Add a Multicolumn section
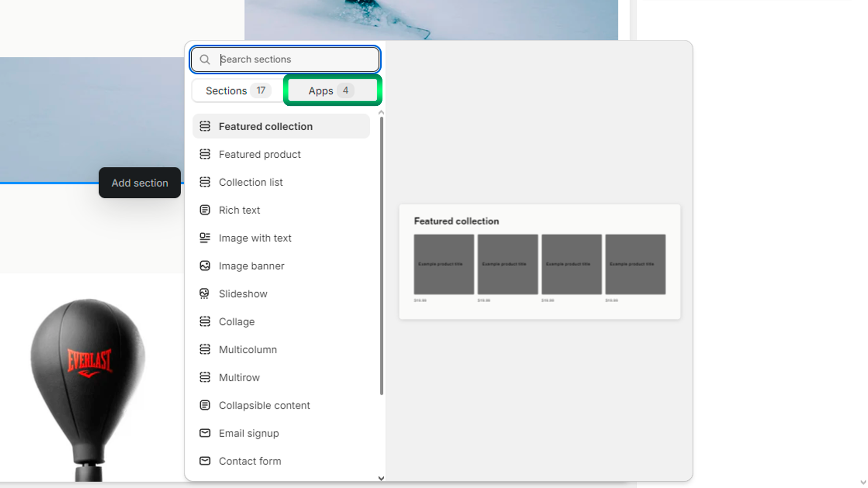 tap(248, 350)
